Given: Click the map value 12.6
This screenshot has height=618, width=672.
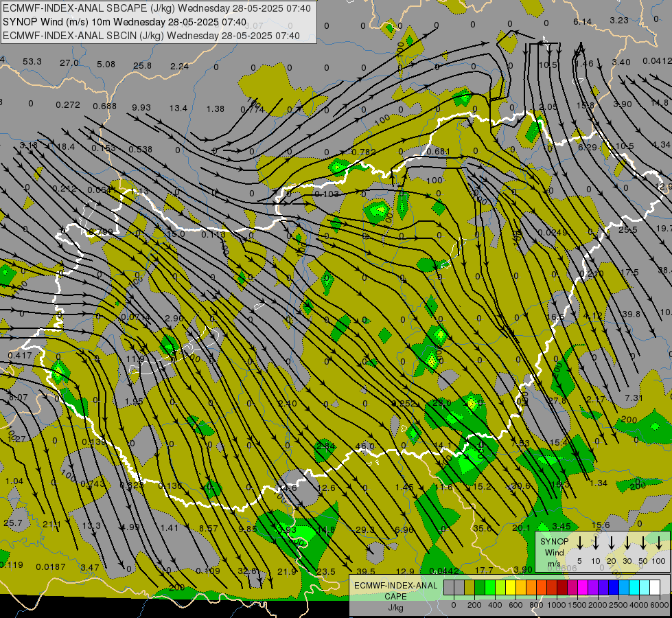Looking at the screenshot, I should [x=327, y=488].
